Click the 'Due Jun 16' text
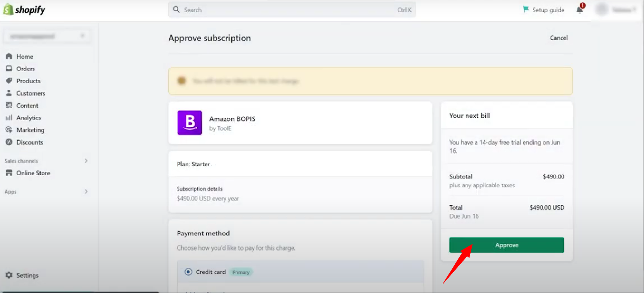This screenshot has width=644, height=293. point(464,216)
